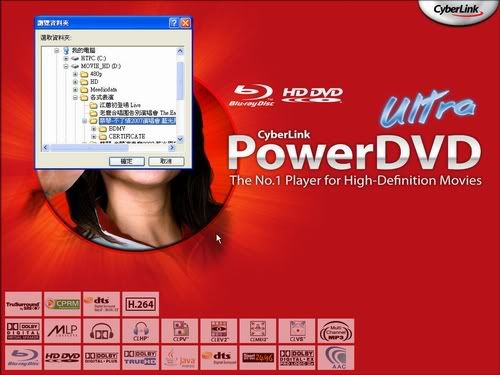Select the Mediadata folder

(x=103, y=90)
